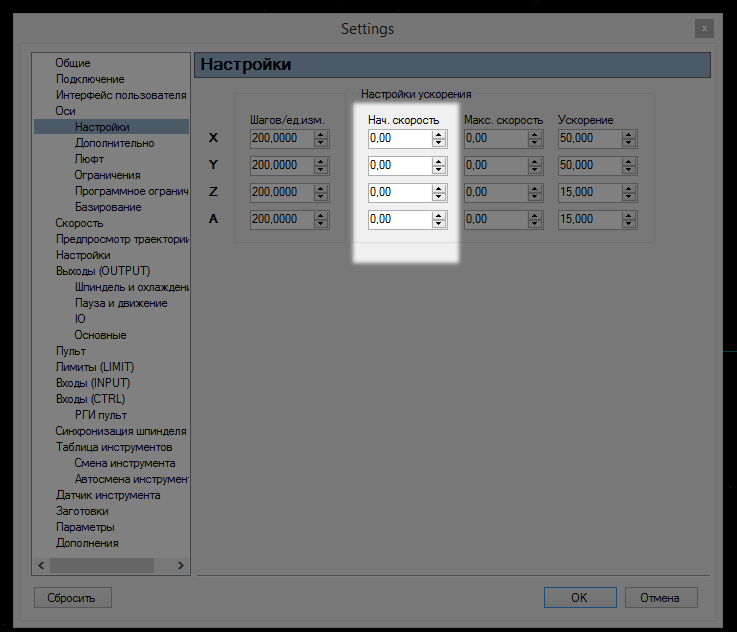This screenshot has width=737, height=632.
Task: Open the Общие settings page
Action: (73, 63)
